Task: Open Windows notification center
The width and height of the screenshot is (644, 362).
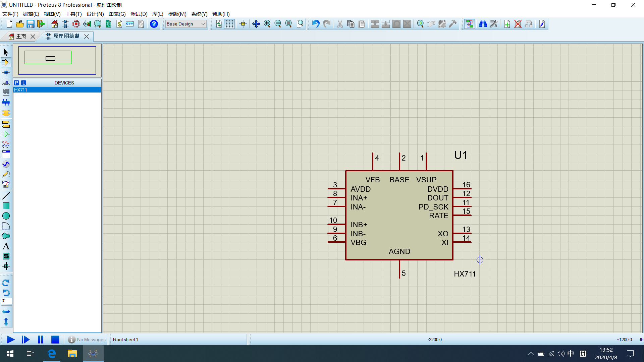Action: (x=630, y=354)
